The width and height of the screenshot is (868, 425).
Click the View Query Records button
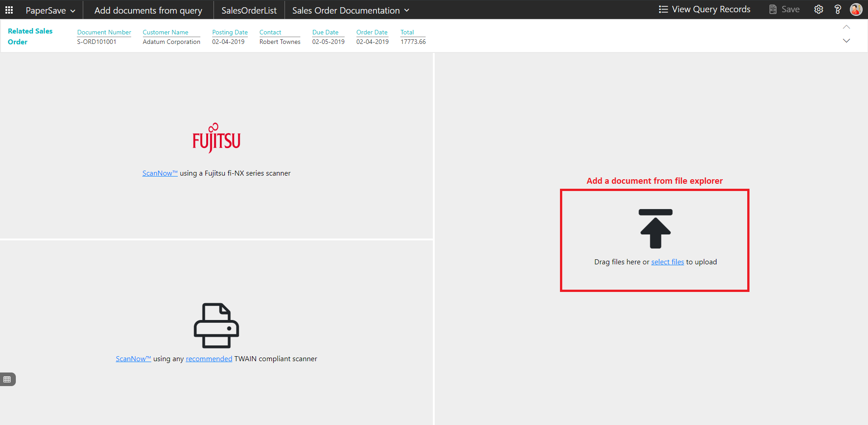[x=704, y=10]
